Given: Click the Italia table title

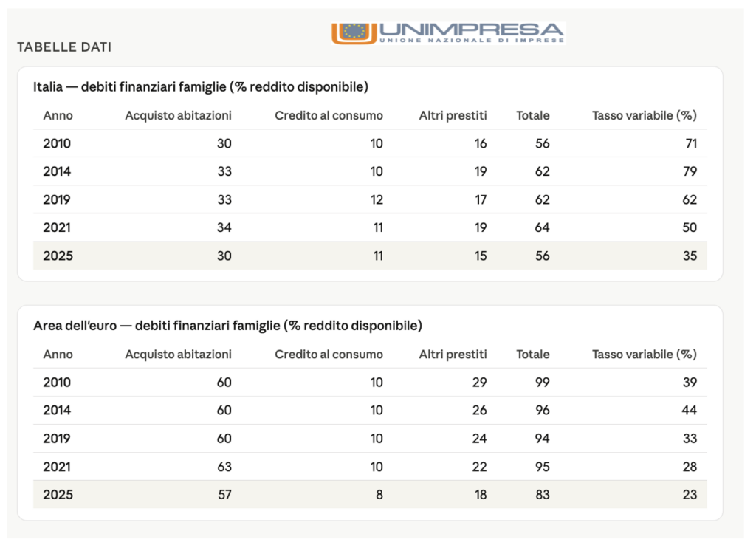Looking at the screenshot, I should tap(201, 87).
